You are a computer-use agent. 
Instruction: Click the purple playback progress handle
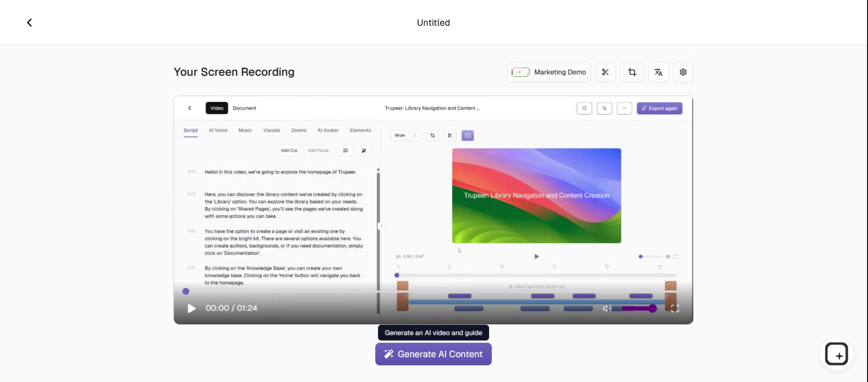coord(186,291)
